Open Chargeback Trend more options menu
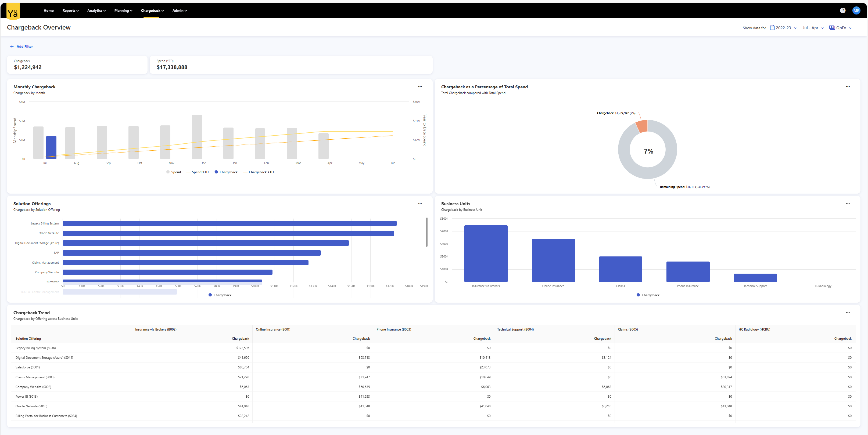Viewport: 868px width, 435px height. click(x=848, y=313)
